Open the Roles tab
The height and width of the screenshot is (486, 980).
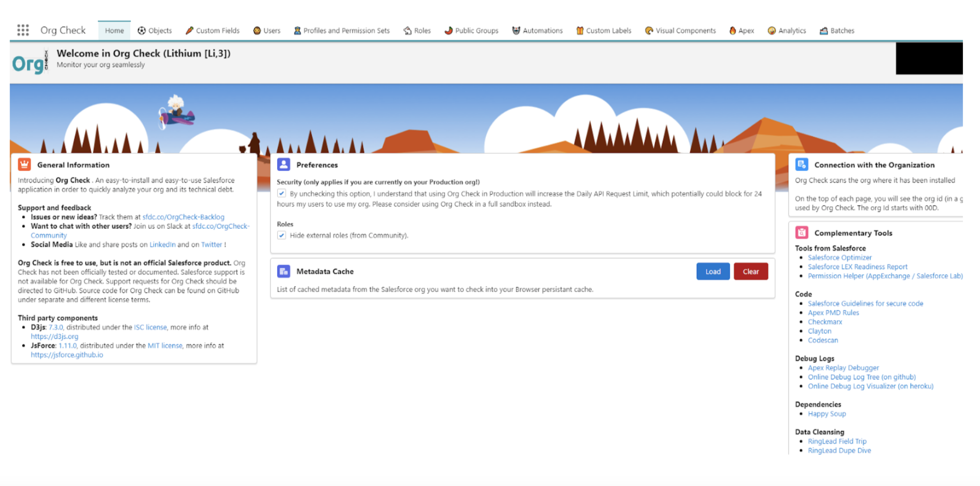[x=417, y=31]
